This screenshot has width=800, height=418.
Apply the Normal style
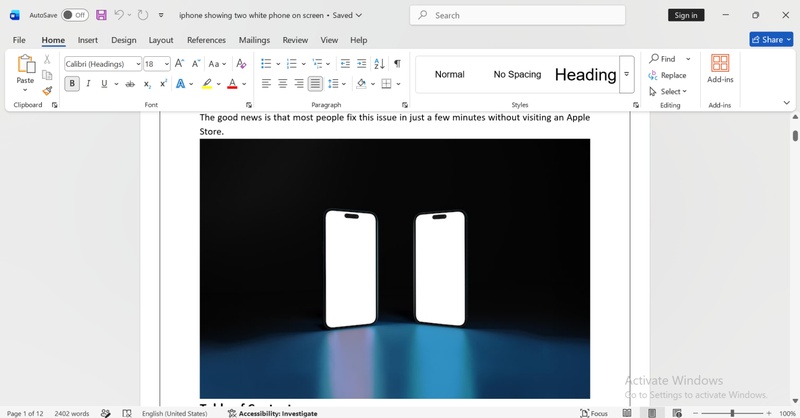tap(449, 75)
